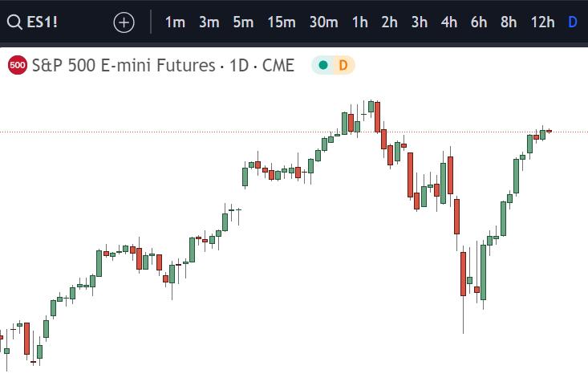
Task: Switch chart to 30m timeframe
Action: click(x=323, y=22)
